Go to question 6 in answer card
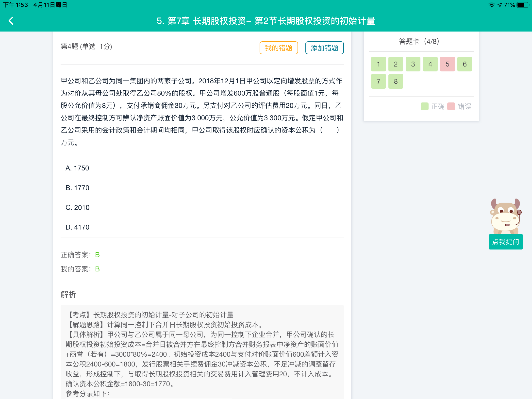 point(465,64)
